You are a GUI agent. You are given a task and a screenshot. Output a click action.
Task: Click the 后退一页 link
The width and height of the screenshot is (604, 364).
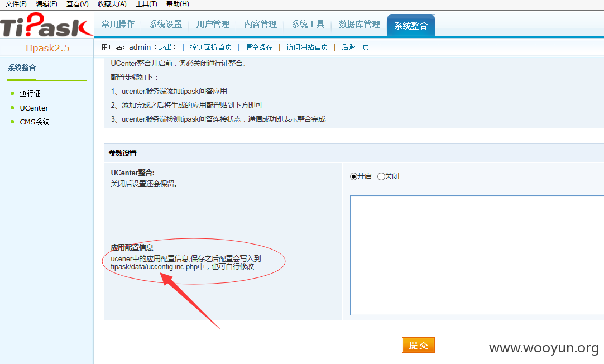(x=355, y=47)
